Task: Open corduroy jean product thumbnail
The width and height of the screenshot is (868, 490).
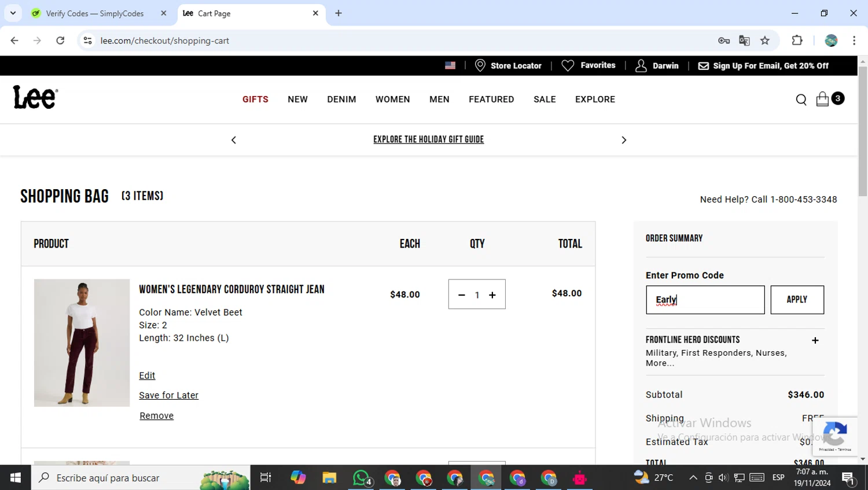Action: tap(82, 342)
